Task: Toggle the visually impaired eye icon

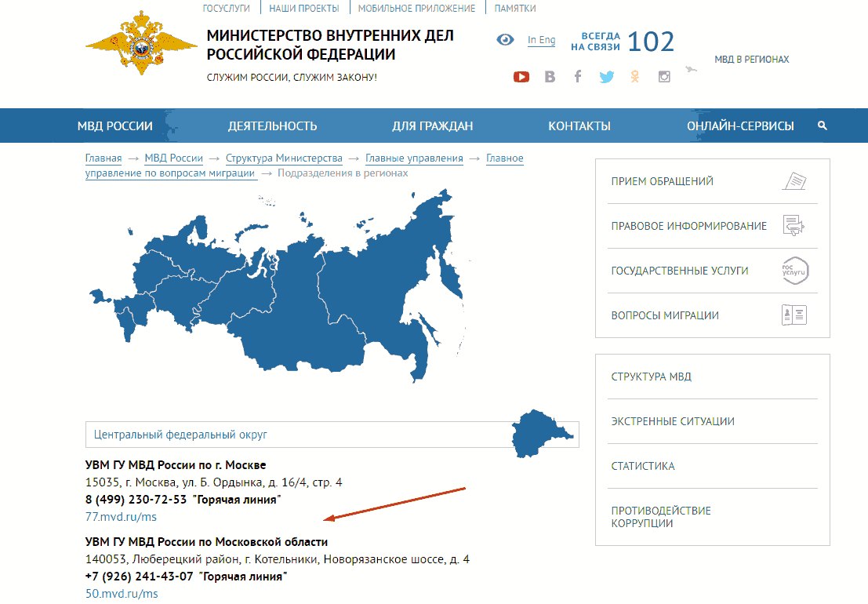Action: pyautogui.click(x=505, y=40)
